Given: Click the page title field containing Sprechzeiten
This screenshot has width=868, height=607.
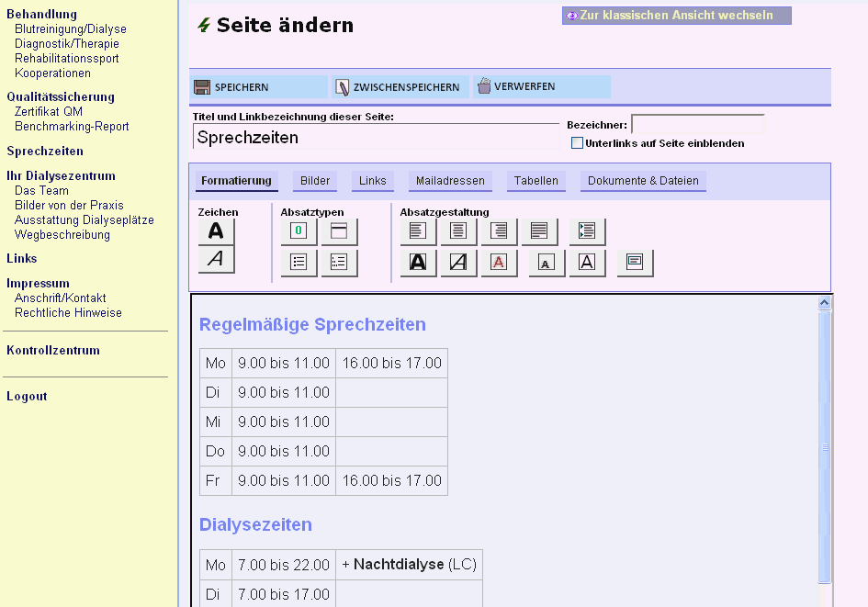Looking at the screenshot, I should pyautogui.click(x=376, y=137).
